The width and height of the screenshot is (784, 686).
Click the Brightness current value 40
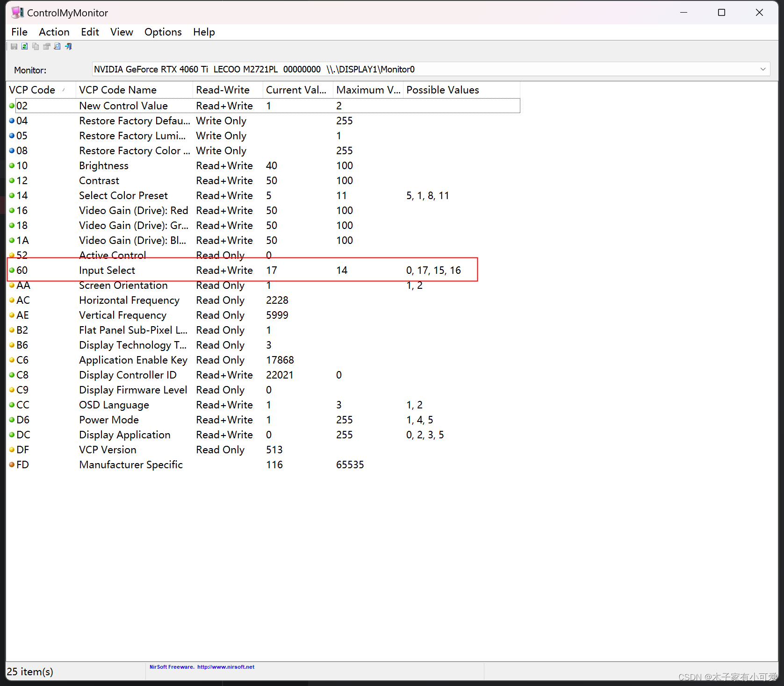(x=272, y=165)
